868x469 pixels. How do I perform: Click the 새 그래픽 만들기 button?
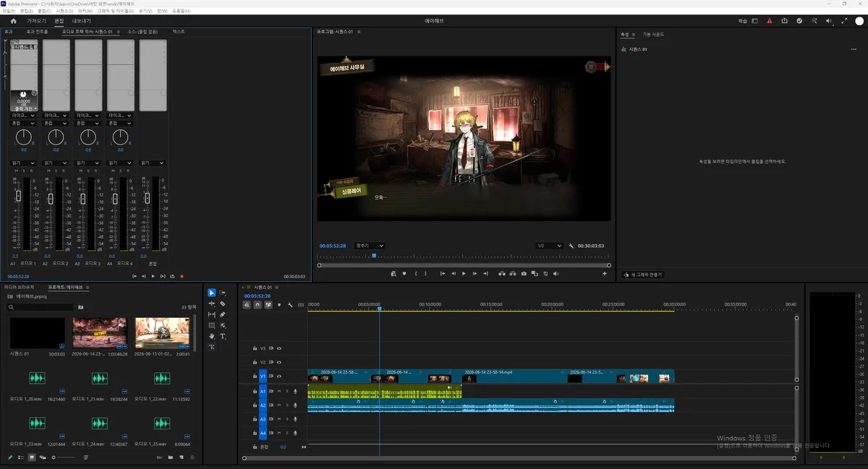642,275
